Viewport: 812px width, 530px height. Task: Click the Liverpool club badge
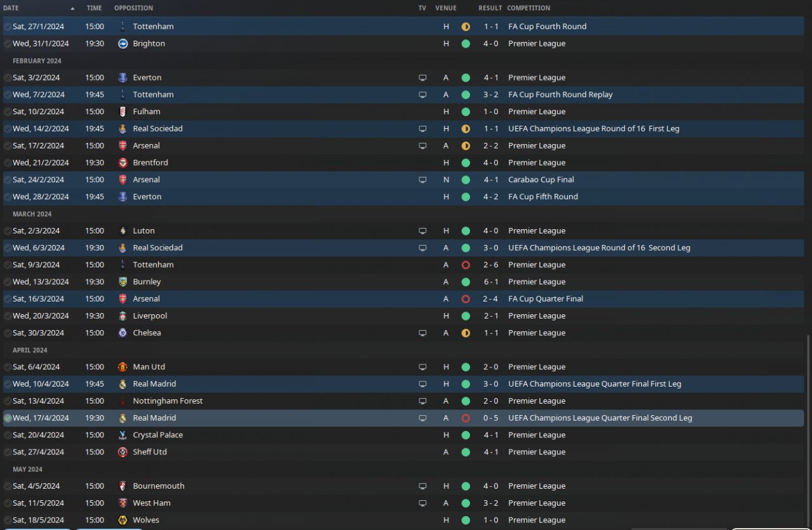coord(122,315)
